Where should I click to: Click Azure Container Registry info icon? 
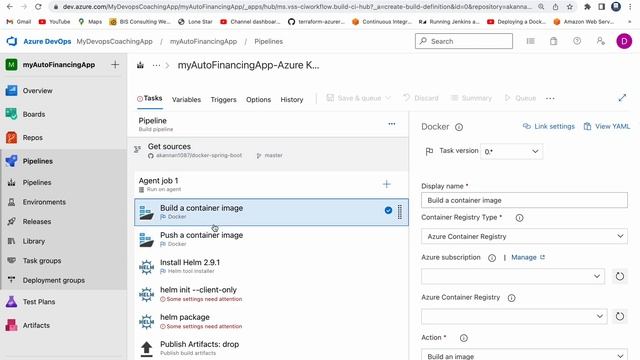pyautogui.click(x=511, y=298)
